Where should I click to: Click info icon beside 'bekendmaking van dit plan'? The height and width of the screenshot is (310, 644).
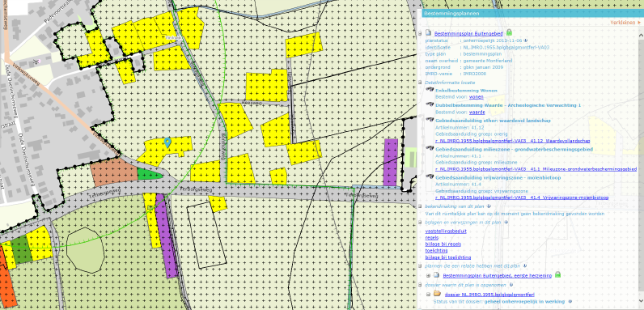(x=489, y=207)
